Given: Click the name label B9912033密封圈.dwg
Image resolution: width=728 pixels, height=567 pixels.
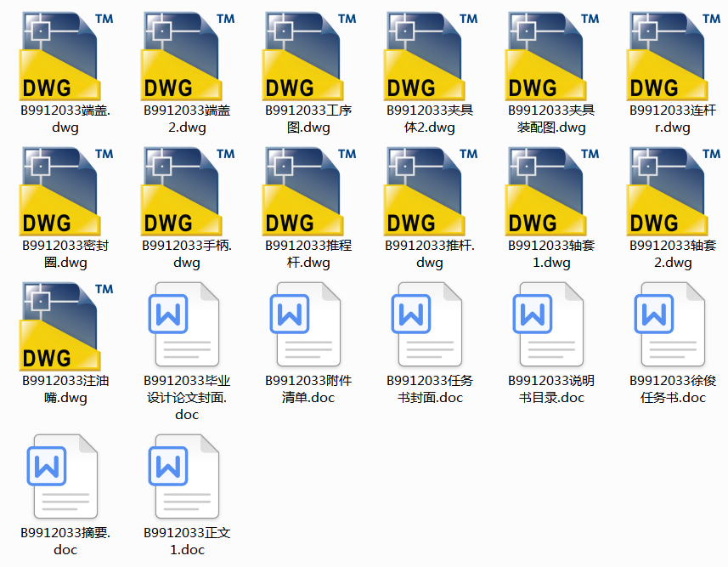Looking at the screenshot, I should tap(65, 254).
